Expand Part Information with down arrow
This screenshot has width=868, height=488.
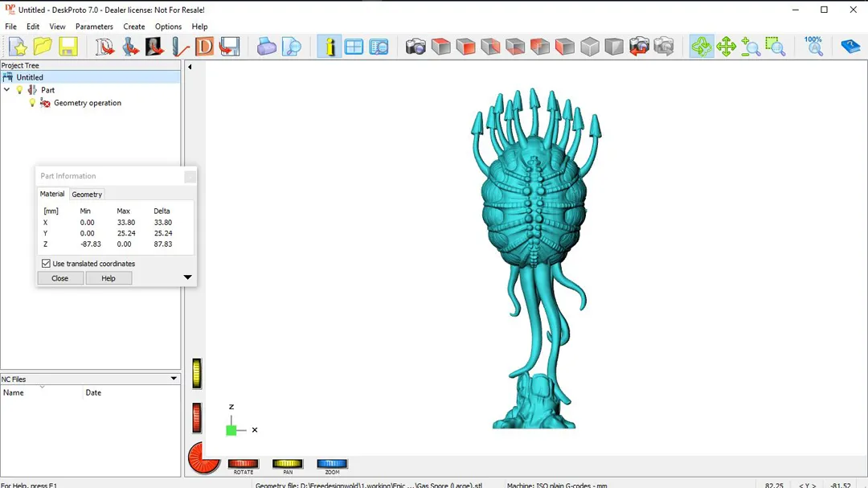[x=187, y=277]
